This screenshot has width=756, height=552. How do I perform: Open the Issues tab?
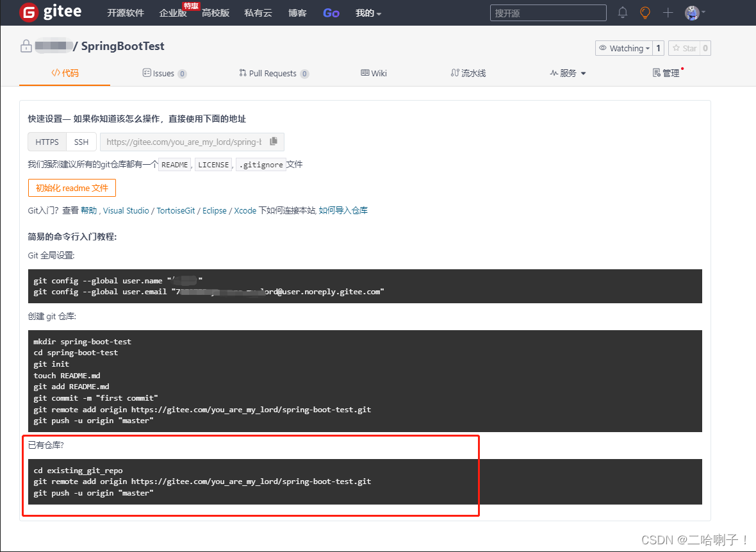pos(165,73)
